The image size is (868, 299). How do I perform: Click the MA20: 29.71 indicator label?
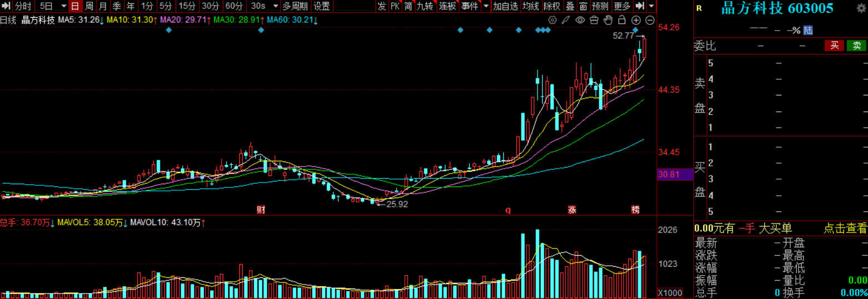click(x=185, y=20)
